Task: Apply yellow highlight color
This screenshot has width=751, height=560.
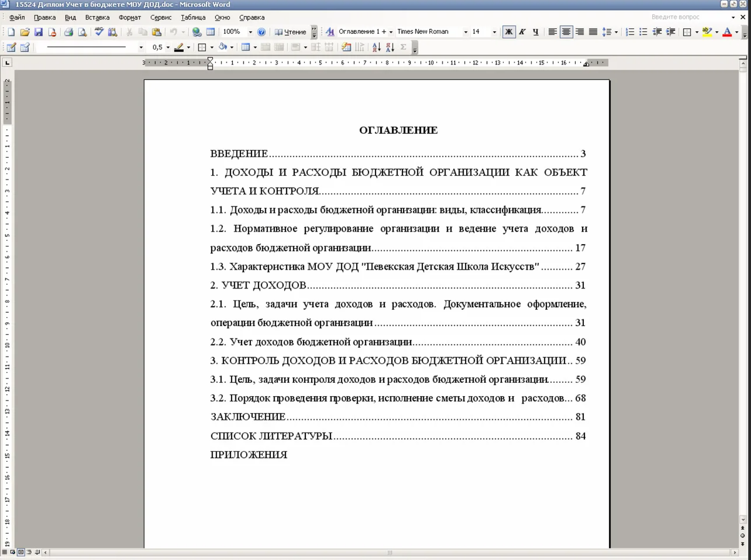Action: pos(707,32)
